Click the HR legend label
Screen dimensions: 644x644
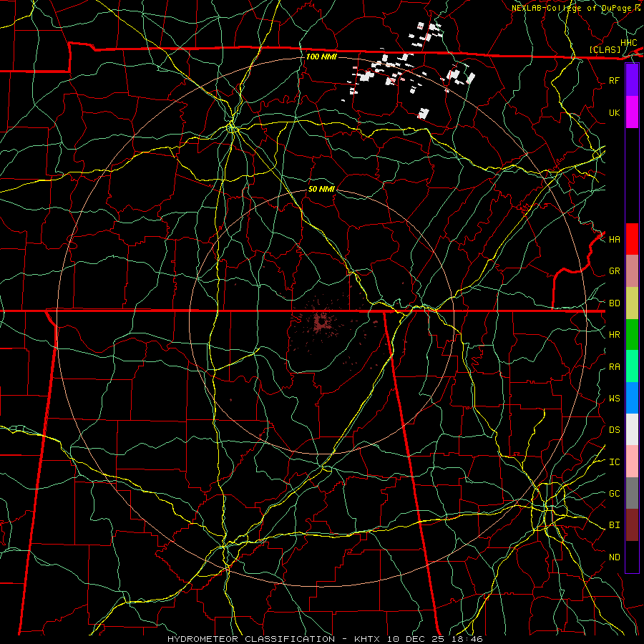click(614, 335)
